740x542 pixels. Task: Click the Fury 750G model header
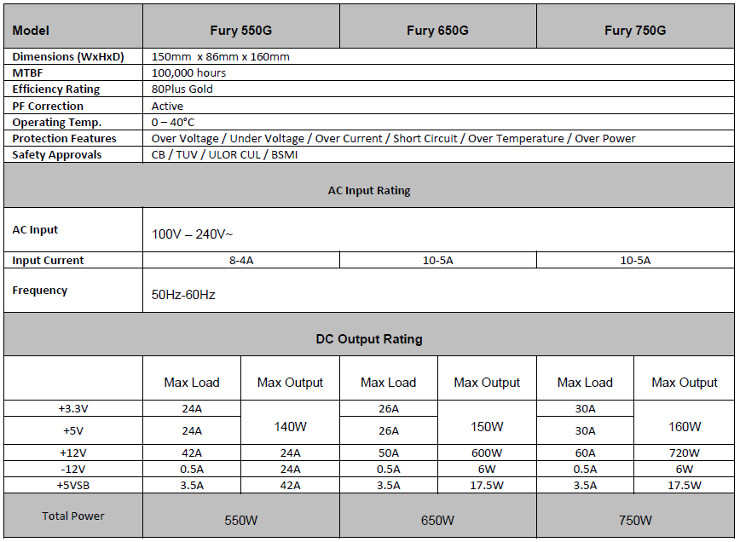coord(635,26)
